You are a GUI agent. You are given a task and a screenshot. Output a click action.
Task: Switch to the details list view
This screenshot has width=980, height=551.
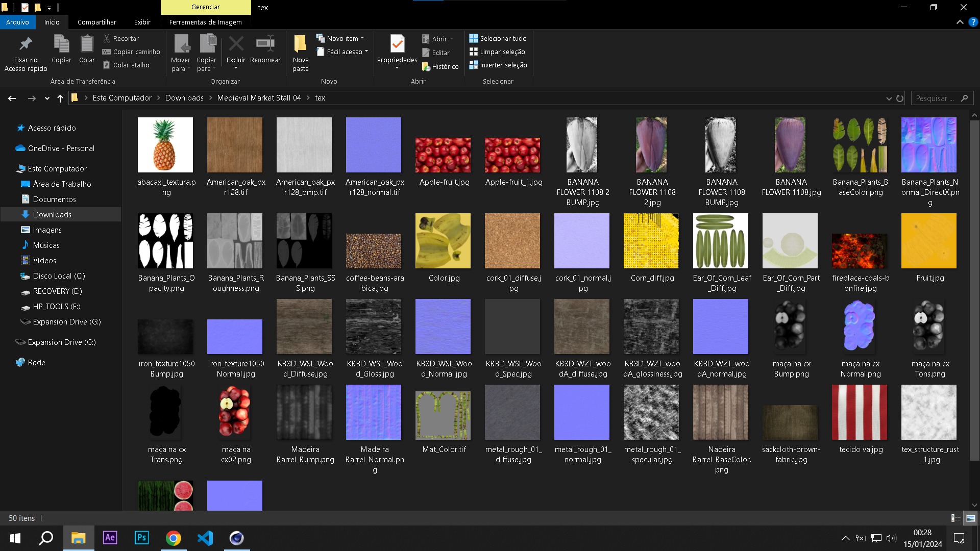pyautogui.click(x=955, y=518)
